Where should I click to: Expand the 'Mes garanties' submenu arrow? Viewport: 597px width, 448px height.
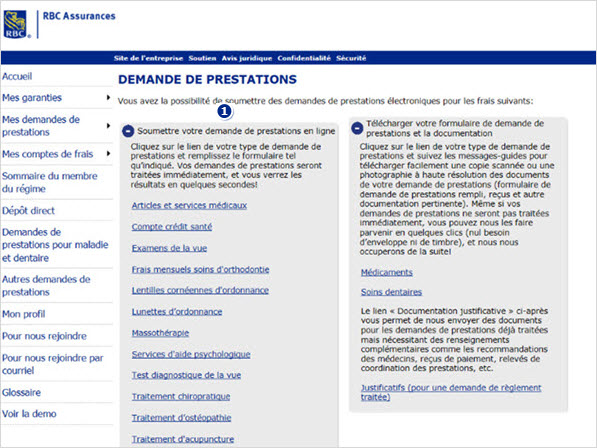coord(108,97)
